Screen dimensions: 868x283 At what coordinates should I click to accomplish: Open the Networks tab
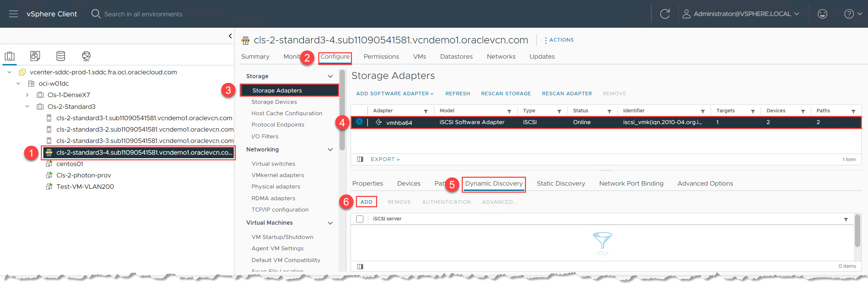click(501, 57)
